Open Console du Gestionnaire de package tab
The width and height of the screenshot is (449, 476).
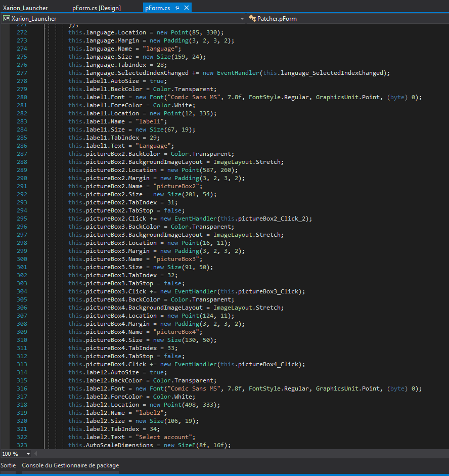pos(70,465)
